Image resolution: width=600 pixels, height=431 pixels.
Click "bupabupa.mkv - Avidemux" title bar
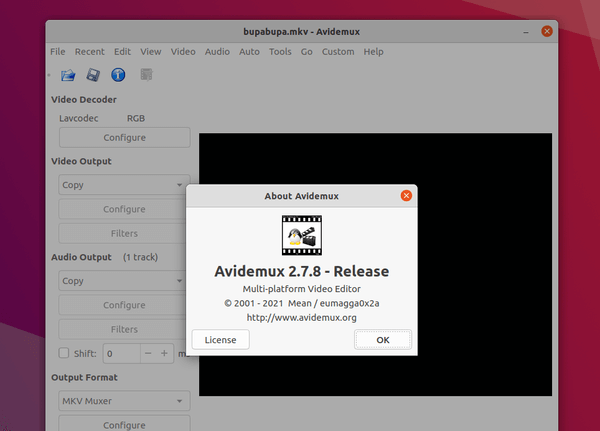tap(302, 31)
